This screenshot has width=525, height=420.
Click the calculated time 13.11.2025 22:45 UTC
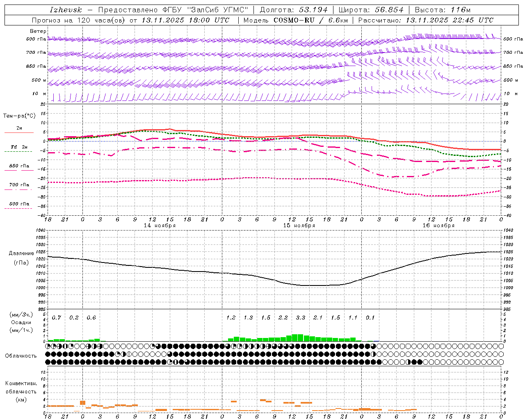click(x=450, y=20)
